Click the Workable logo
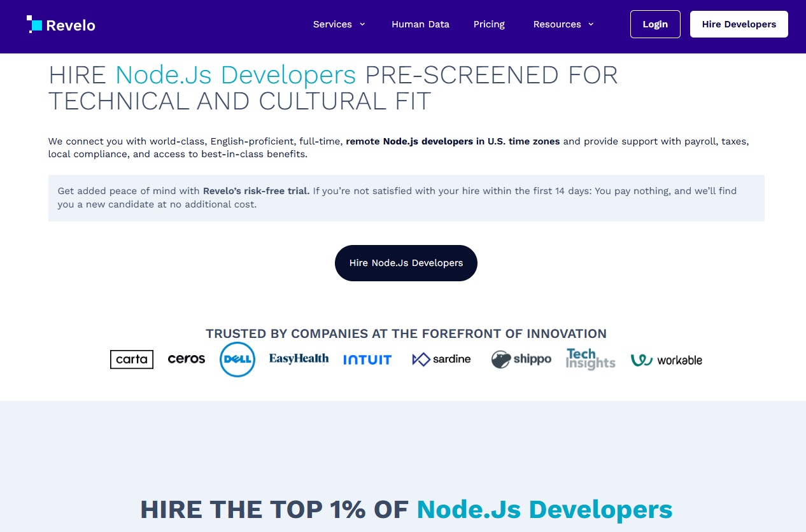The image size is (806, 532). 667,360
